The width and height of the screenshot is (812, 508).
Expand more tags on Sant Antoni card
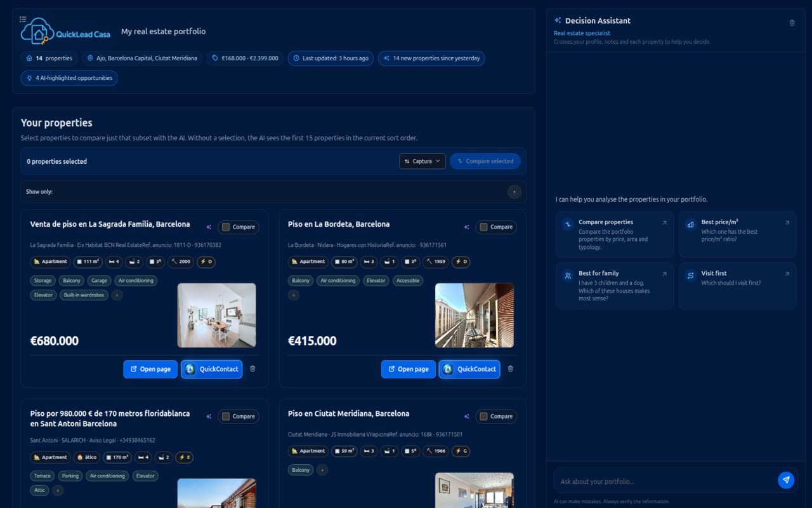pos(58,490)
